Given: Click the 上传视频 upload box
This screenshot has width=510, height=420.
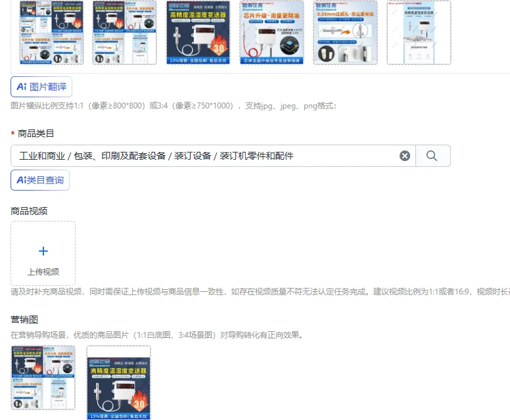Looking at the screenshot, I should 43,254.
